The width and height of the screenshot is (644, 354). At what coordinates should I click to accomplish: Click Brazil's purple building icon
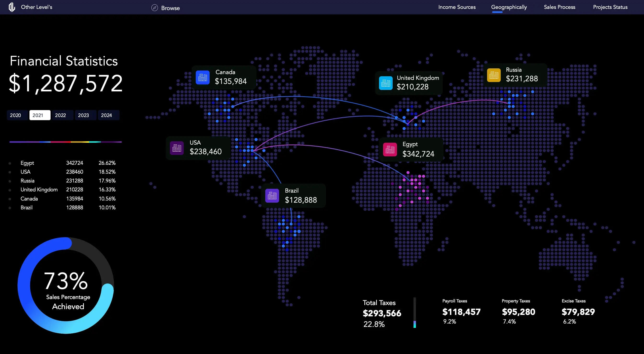coord(272,195)
